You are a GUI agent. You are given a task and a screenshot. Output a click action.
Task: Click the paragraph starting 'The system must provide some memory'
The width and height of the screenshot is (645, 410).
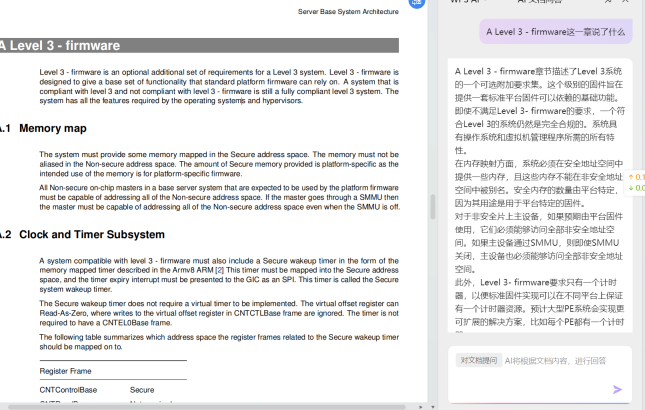[219, 164]
